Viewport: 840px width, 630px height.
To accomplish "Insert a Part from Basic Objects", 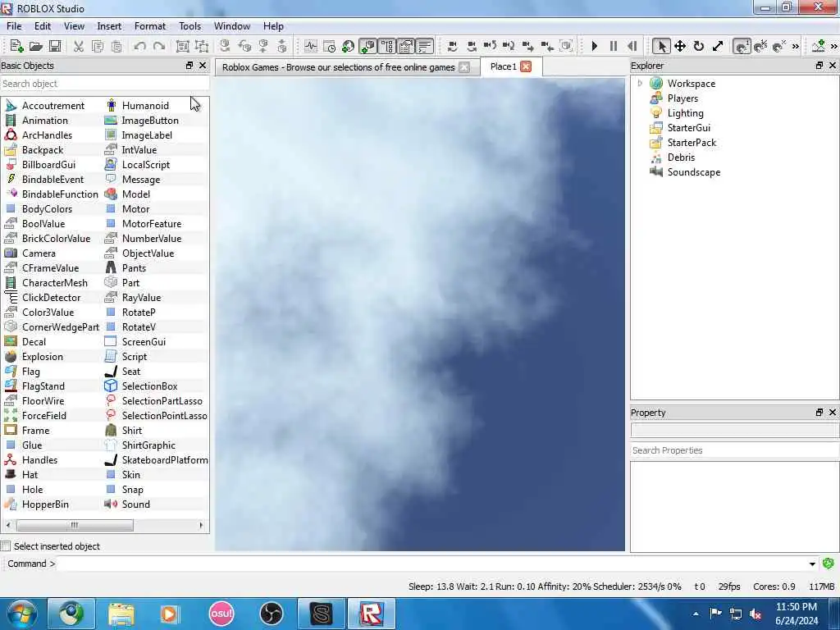I will (x=130, y=283).
